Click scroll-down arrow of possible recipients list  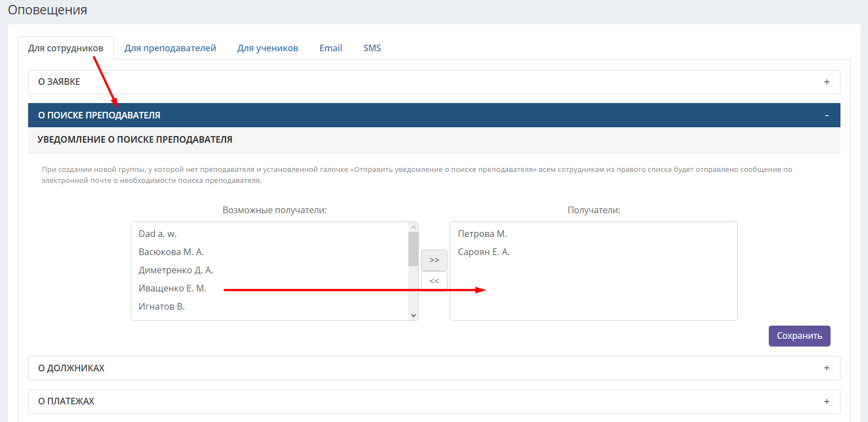click(x=413, y=315)
